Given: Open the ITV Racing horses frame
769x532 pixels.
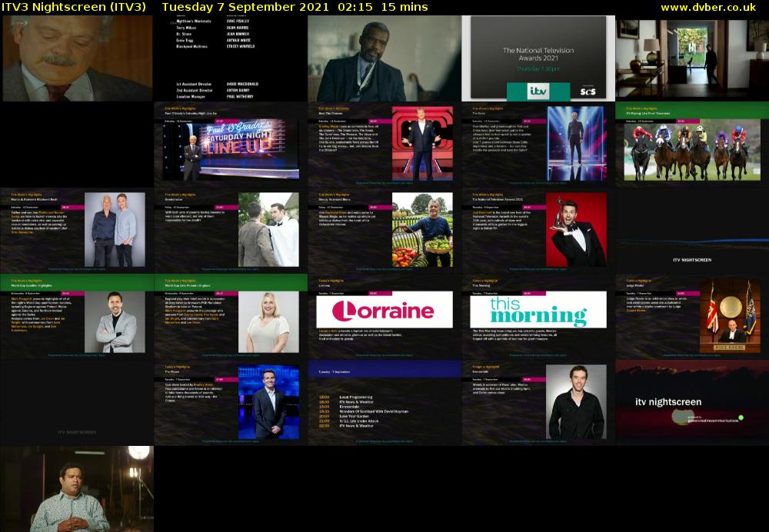Looking at the screenshot, I should [x=692, y=145].
